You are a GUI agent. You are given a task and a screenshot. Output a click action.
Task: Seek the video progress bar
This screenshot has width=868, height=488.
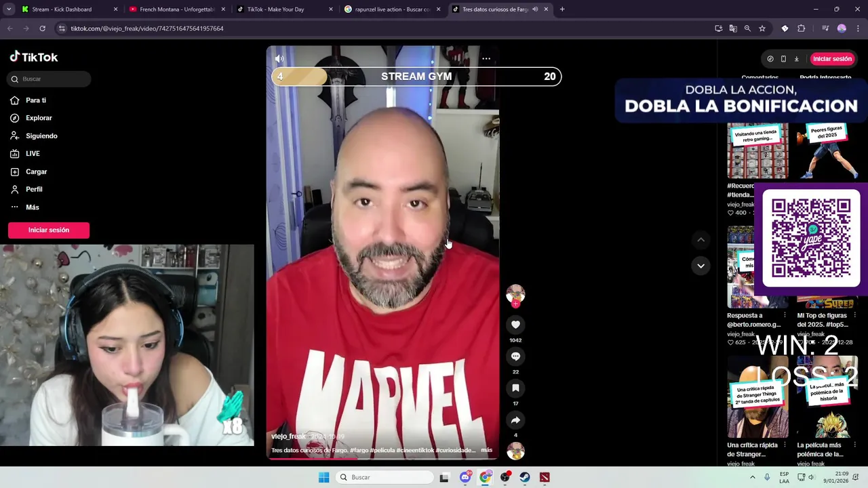(x=382, y=459)
